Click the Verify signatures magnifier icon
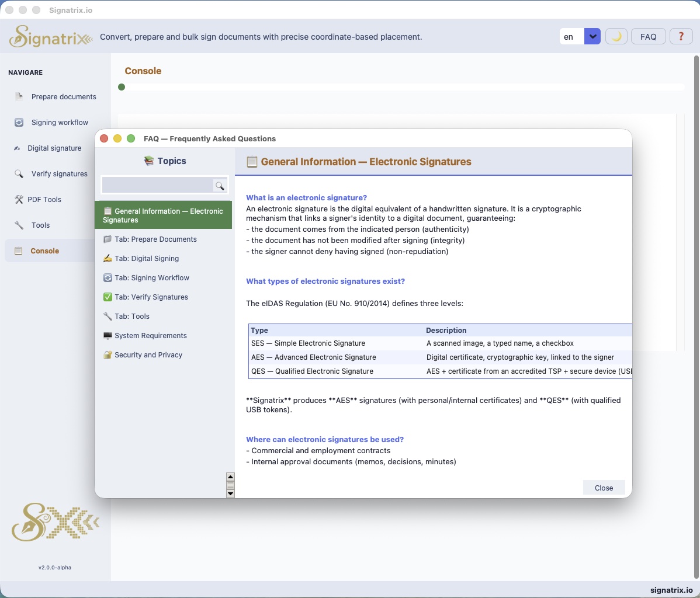The height and width of the screenshot is (598, 700). pos(19,174)
